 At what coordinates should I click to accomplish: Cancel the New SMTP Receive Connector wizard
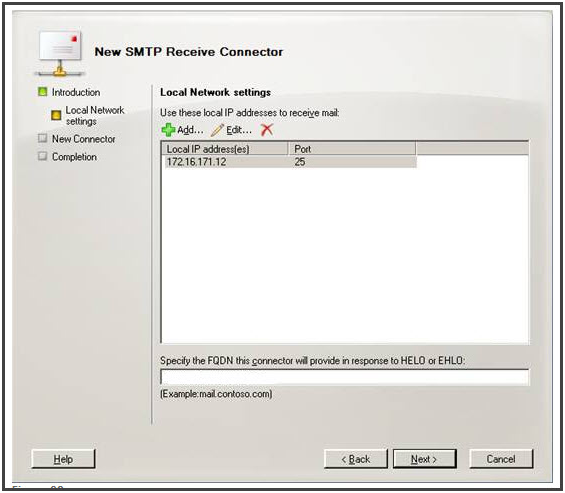click(501, 459)
